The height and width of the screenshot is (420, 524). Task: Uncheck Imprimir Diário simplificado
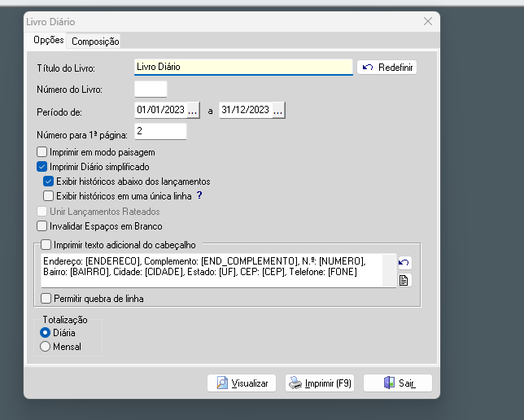click(x=43, y=167)
